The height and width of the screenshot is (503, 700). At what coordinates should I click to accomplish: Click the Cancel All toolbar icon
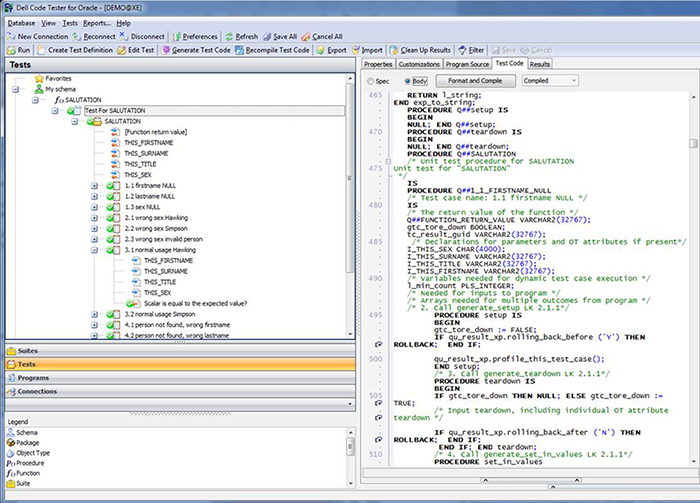tap(306, 37)
